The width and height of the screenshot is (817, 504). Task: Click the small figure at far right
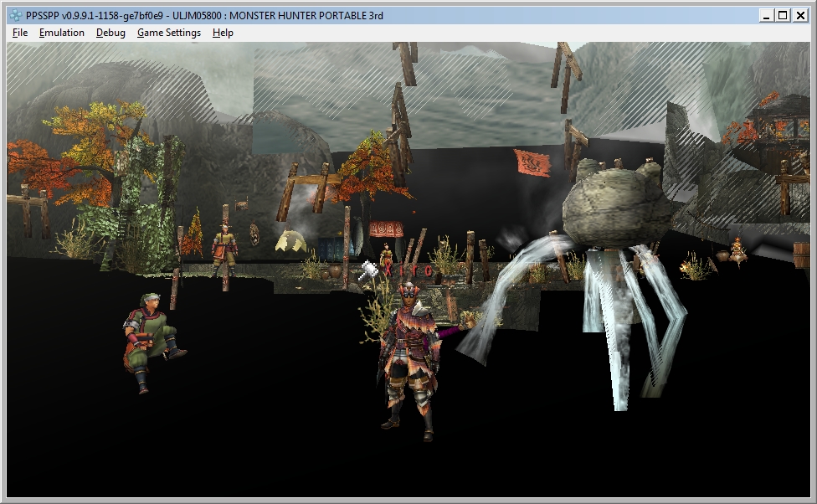coord(737,249)
